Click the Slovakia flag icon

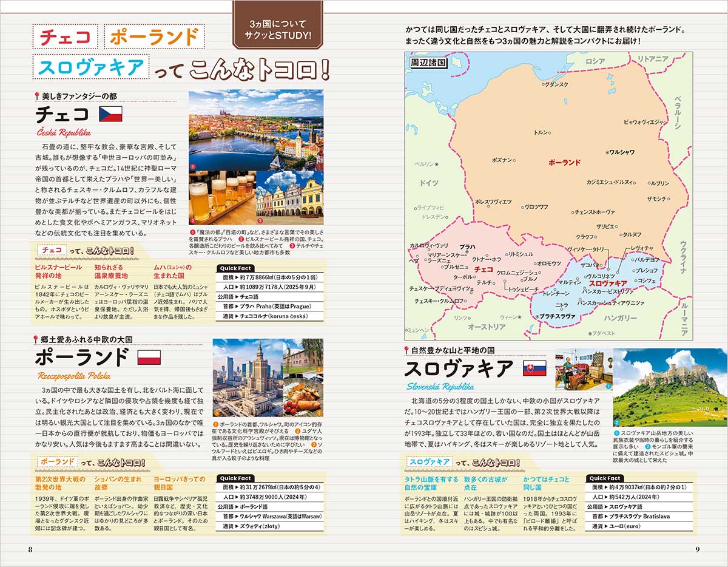click(x=534, y=368)
